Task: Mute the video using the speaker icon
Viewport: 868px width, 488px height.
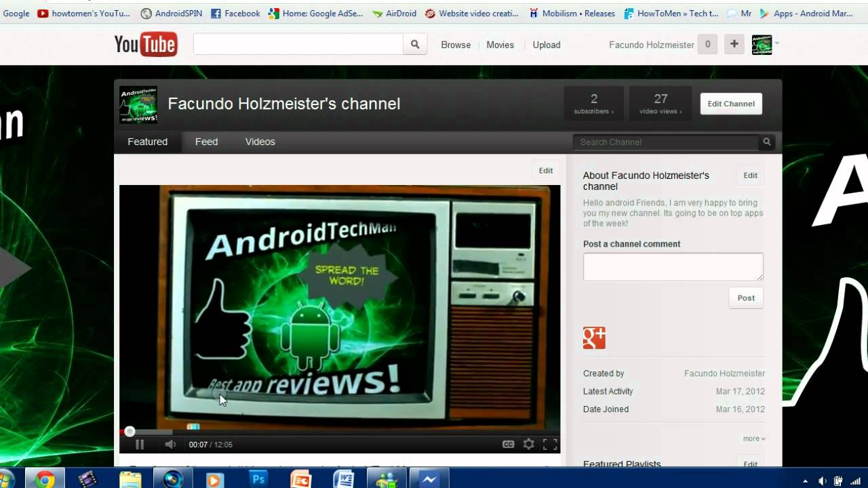Action: click(170, 445)
